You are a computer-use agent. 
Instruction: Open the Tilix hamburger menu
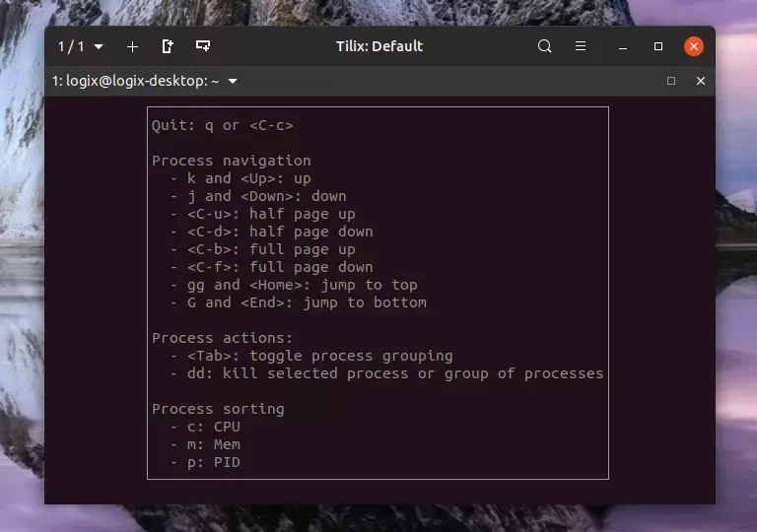pos(581,46)
